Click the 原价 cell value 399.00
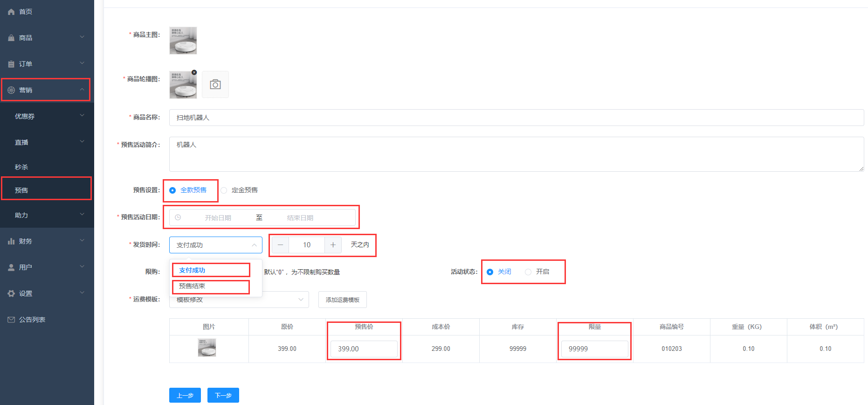868x405 pixels. 287,349
